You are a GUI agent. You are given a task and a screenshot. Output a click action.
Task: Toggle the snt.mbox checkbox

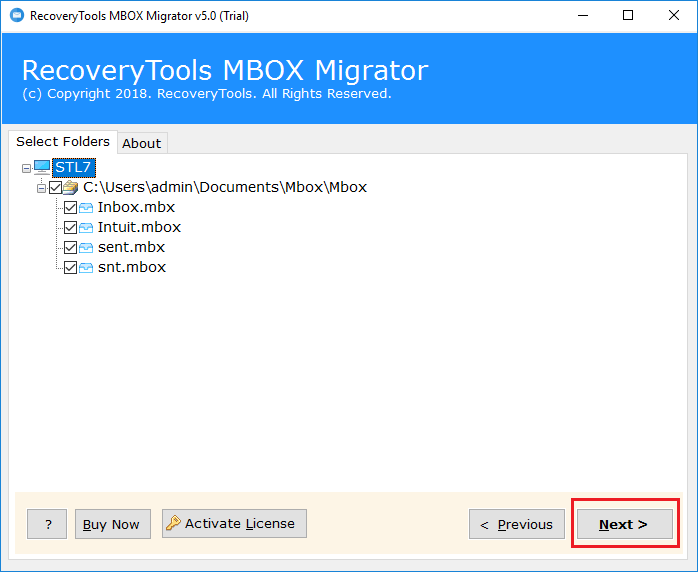tap(70, 268)
